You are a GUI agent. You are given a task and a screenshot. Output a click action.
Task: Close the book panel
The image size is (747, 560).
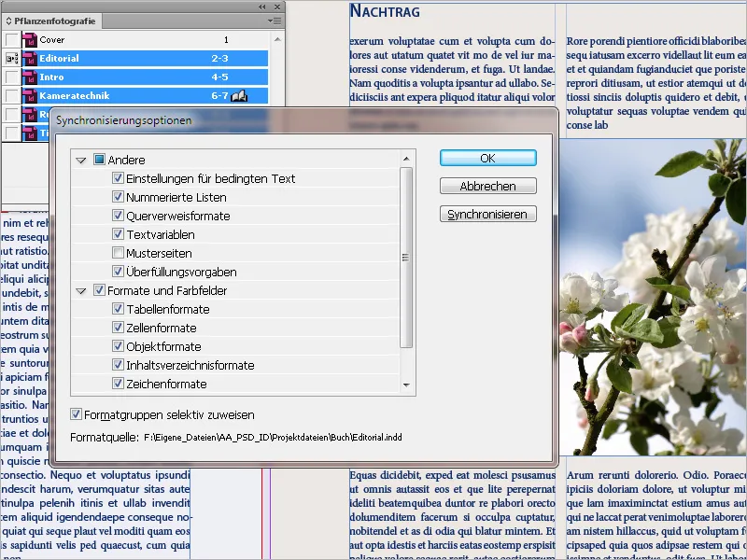tap(277, 7)
